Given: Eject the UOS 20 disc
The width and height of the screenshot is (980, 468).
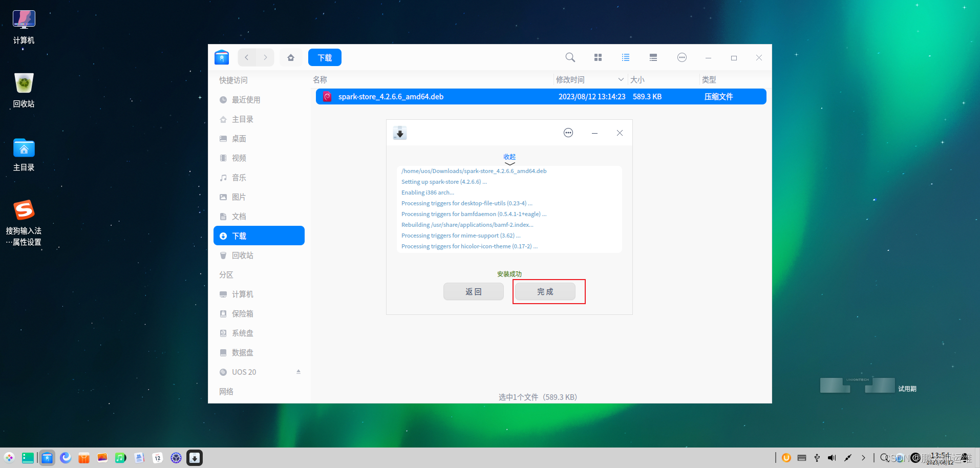Looking at the screenshot, I should tap(299, 372).
